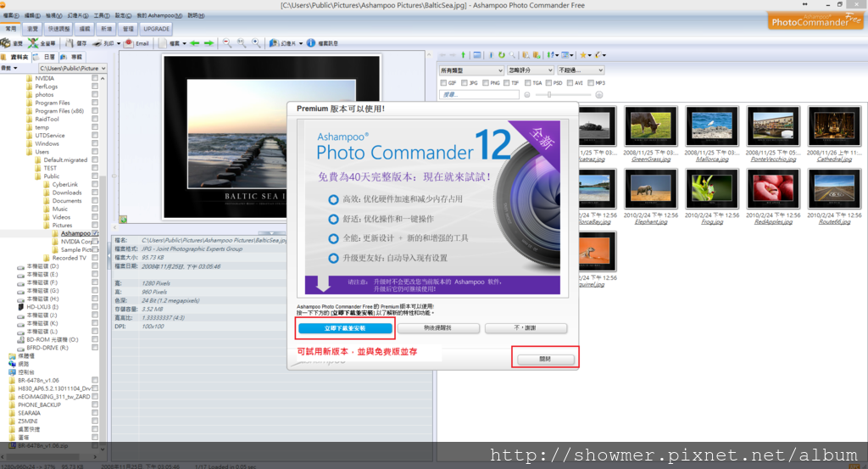Click the move-to-folder icon in browser toolbar
868x469 pixels.
(537, 55)
